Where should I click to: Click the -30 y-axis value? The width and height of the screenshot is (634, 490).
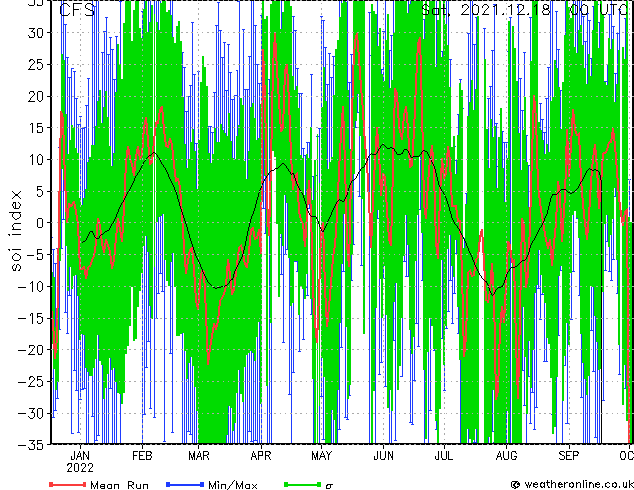[31, 413]
